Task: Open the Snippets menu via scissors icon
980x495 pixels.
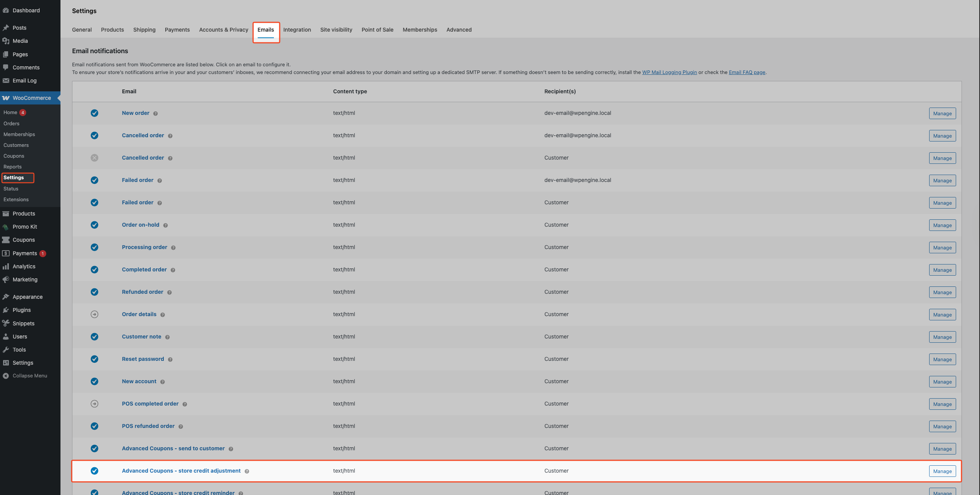Action: tap(6, 323)
